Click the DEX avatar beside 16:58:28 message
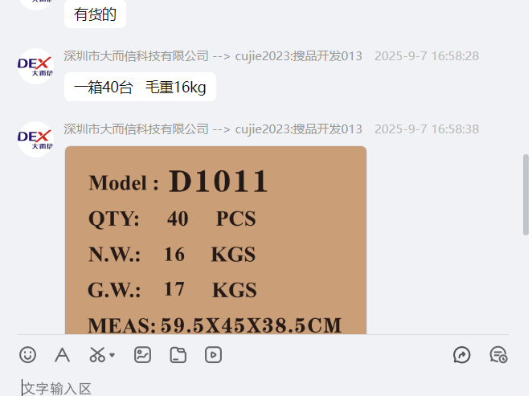Screen dimensions: 532x396 pyautogui.click(x=35, y=66)
